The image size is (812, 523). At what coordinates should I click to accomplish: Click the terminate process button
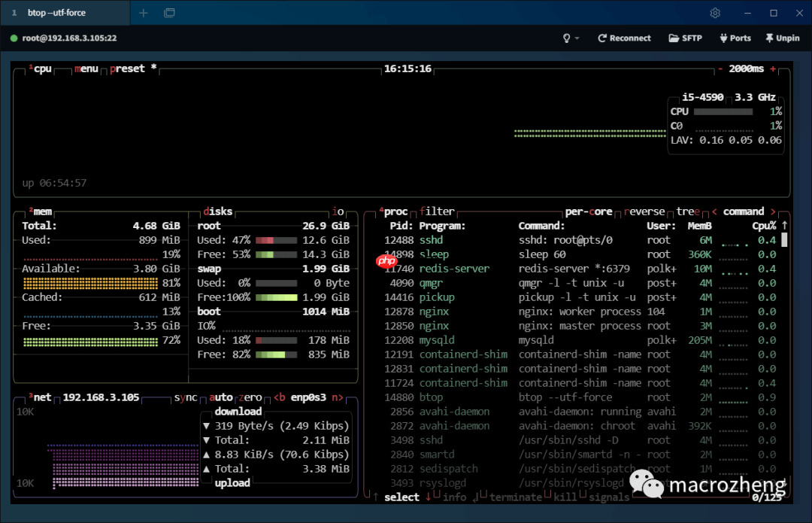tap(515, 497)
